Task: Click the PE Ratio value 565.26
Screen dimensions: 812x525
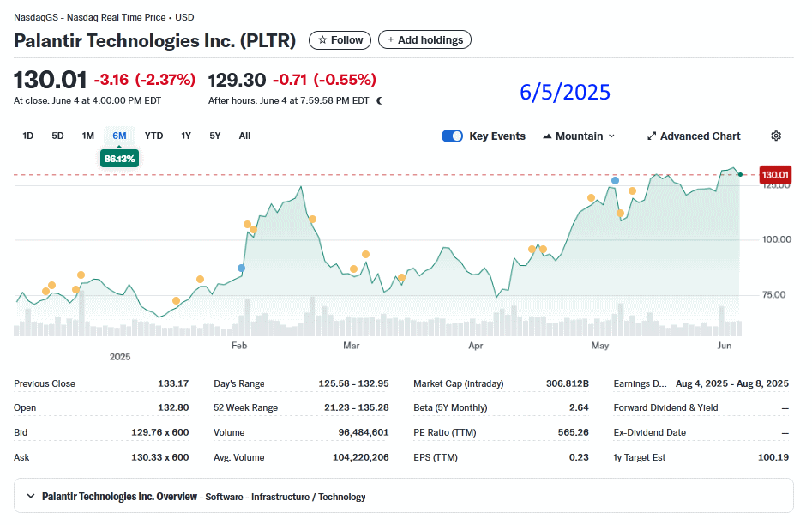Action: (574, 432)
